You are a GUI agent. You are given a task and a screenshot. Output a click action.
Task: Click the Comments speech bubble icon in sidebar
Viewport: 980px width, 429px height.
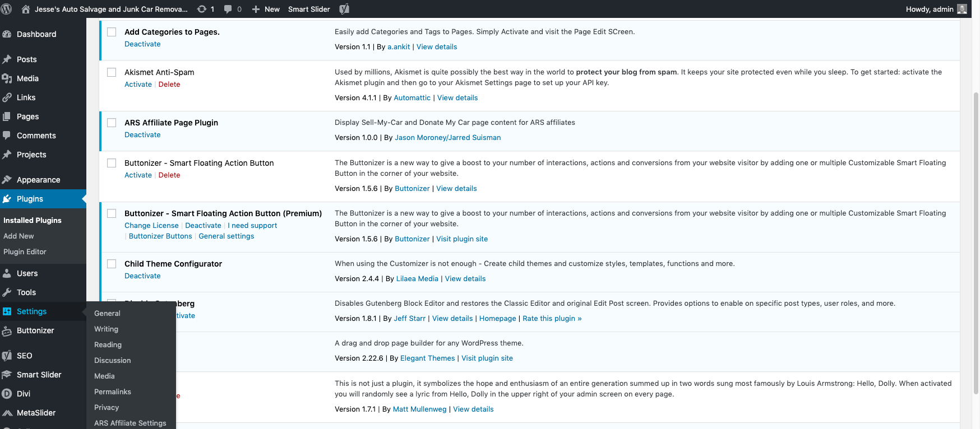point(7,136)
